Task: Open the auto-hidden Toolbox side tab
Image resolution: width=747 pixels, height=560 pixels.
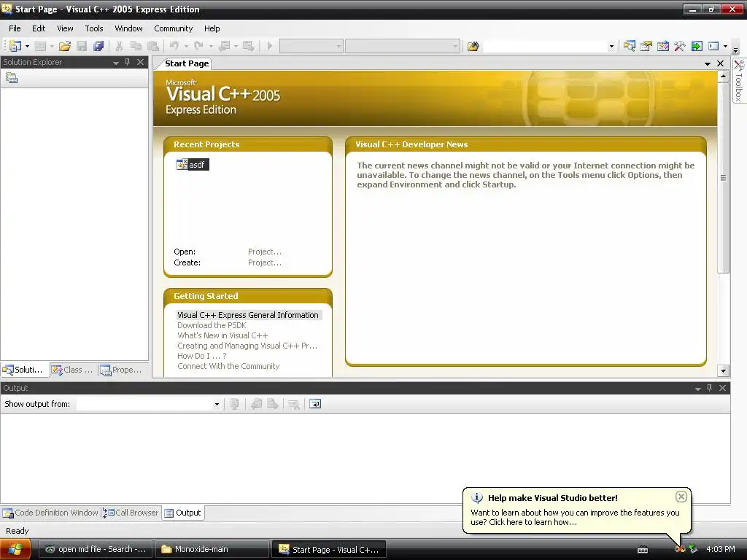Action: (x=739, y=80)
